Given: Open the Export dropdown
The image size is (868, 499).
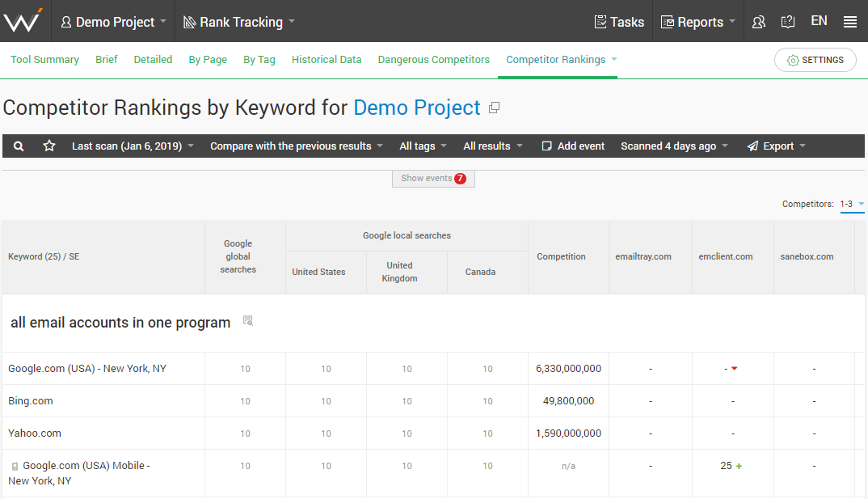Looking at the screenshot, I should [x=776, y=146].
